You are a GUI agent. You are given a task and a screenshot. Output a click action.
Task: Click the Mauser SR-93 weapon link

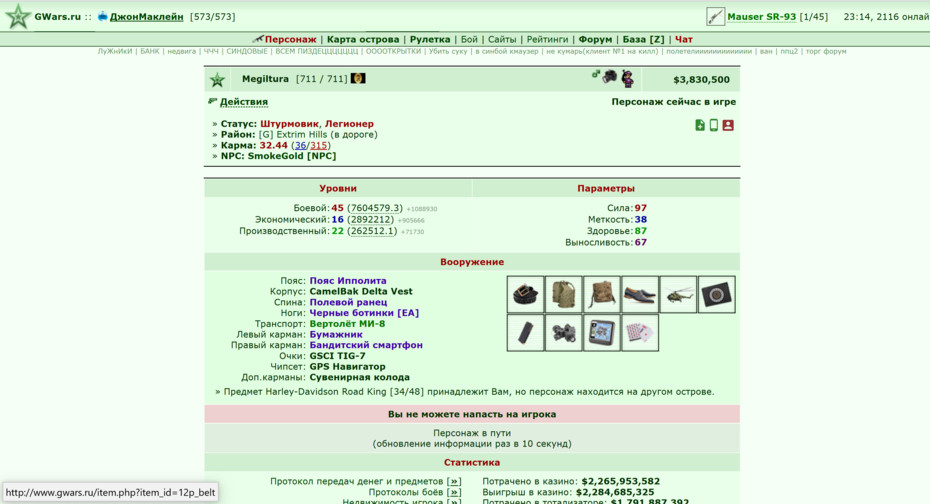click(762, 17)
